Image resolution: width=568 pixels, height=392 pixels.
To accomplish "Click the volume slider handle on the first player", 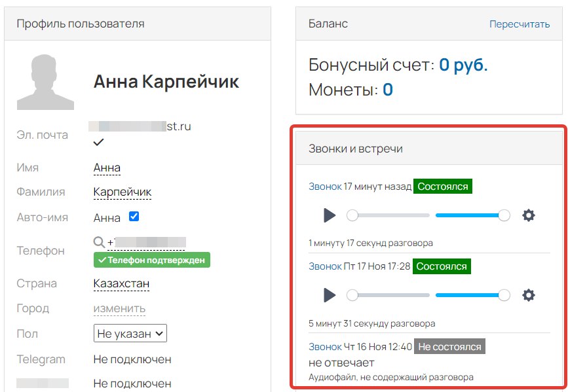I will pyautogui.click(x=503, y=215).
